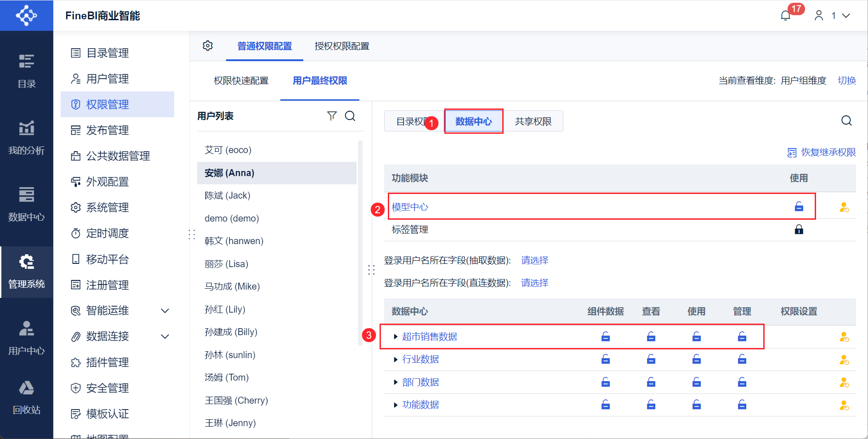This screenshot has height=439, width=868.
Task: Toggle the 标签管理 use permission lock
Action: [799, 229]
